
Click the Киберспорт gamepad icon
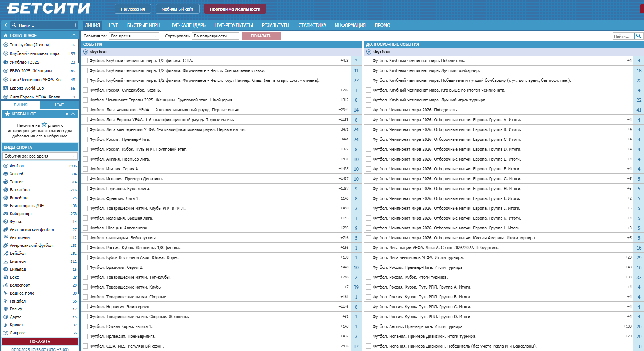click(6, 214)
